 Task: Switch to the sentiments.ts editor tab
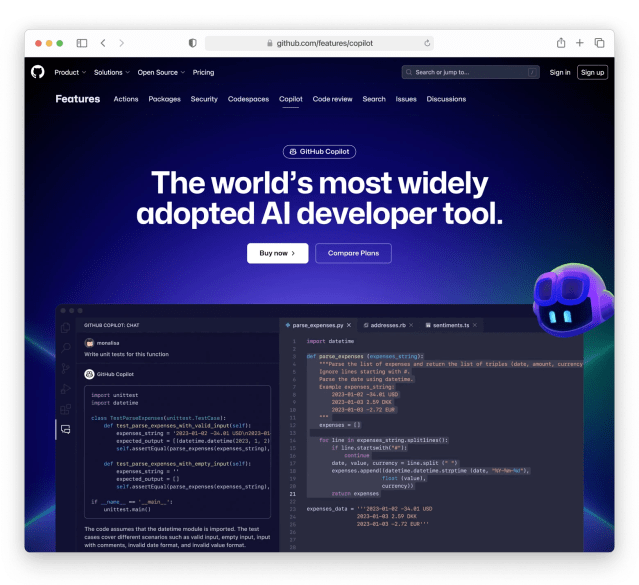click(451, 325)
